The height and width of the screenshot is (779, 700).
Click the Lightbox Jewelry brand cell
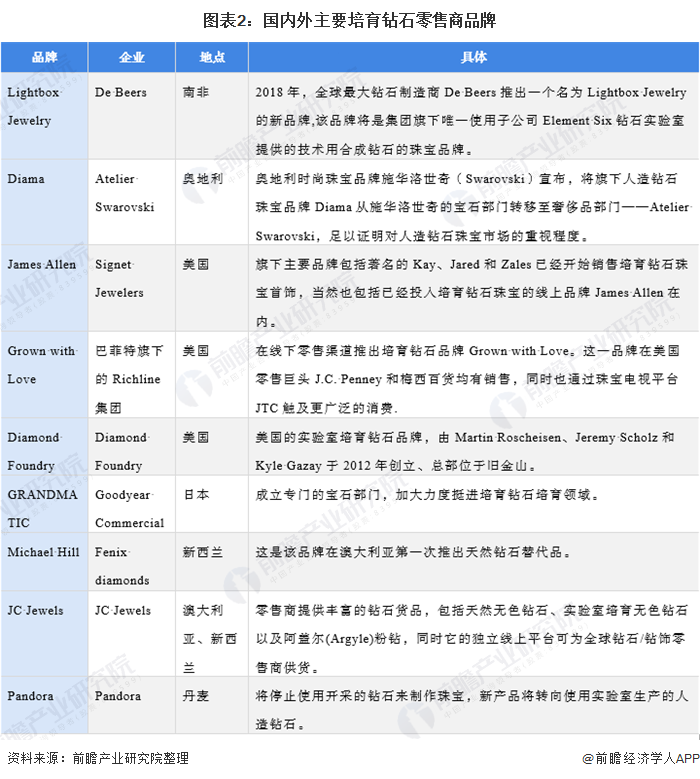tap(44, 116)
